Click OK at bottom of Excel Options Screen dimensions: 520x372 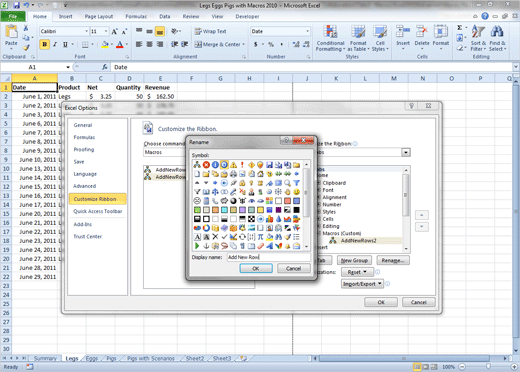pos(381,302)
